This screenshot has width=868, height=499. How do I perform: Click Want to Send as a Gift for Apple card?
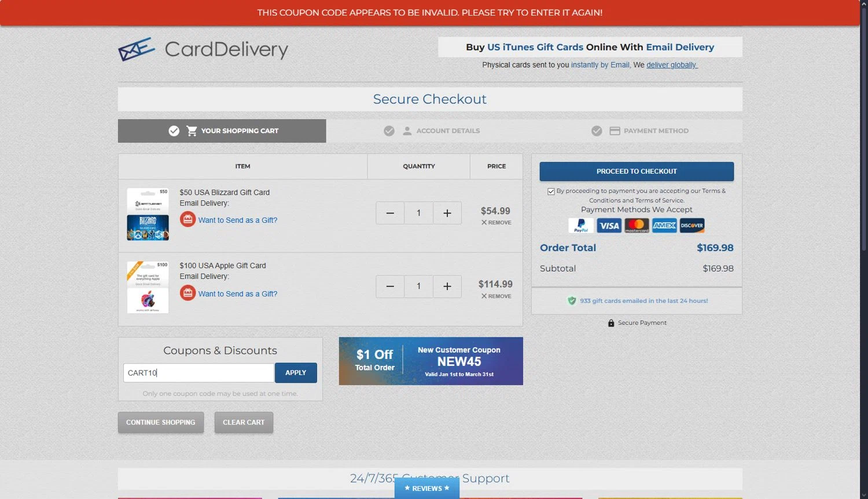click(x=238, y=293)
